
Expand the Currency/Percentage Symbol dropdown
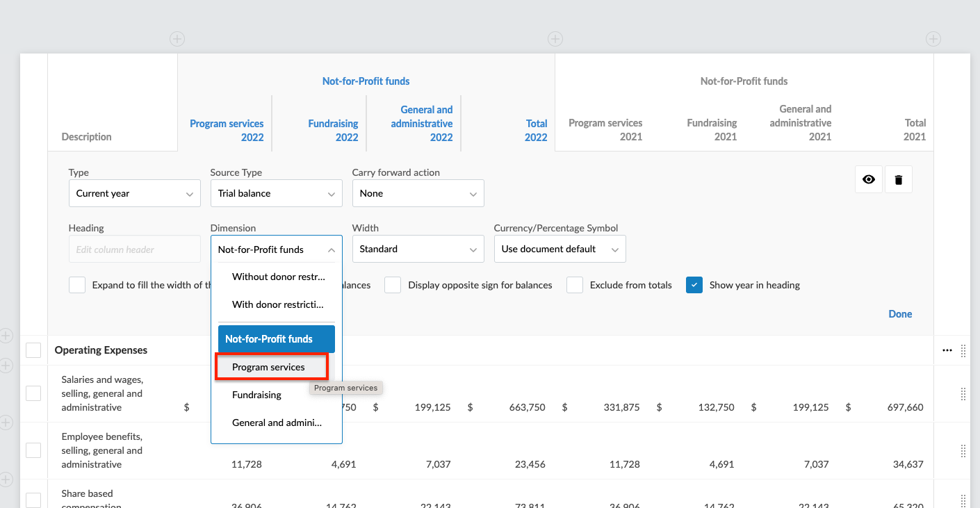[560, 249]
